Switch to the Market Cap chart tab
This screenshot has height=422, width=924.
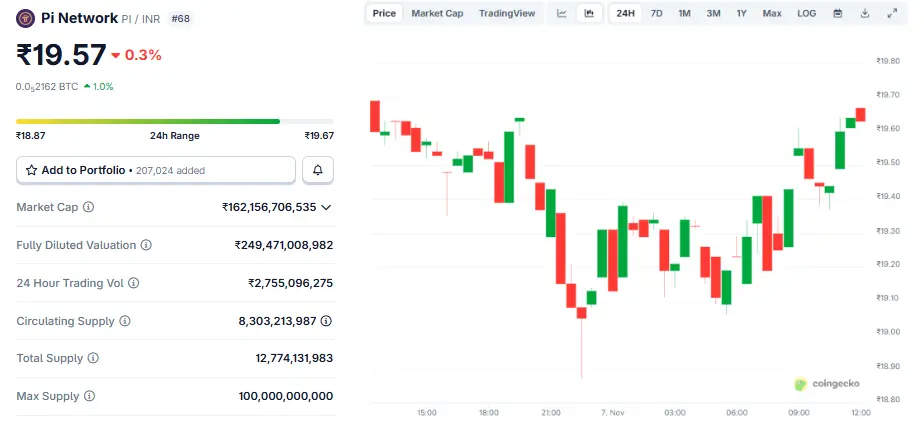pos(437,14)
